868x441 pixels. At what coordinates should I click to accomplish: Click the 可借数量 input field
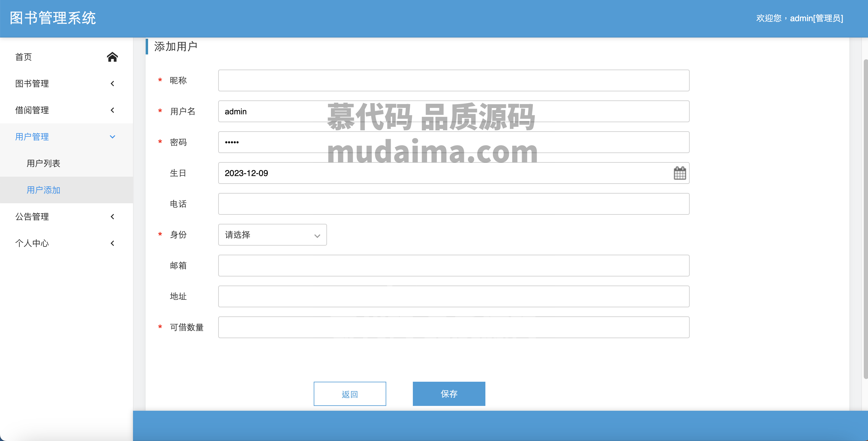(x=454, y=327)
